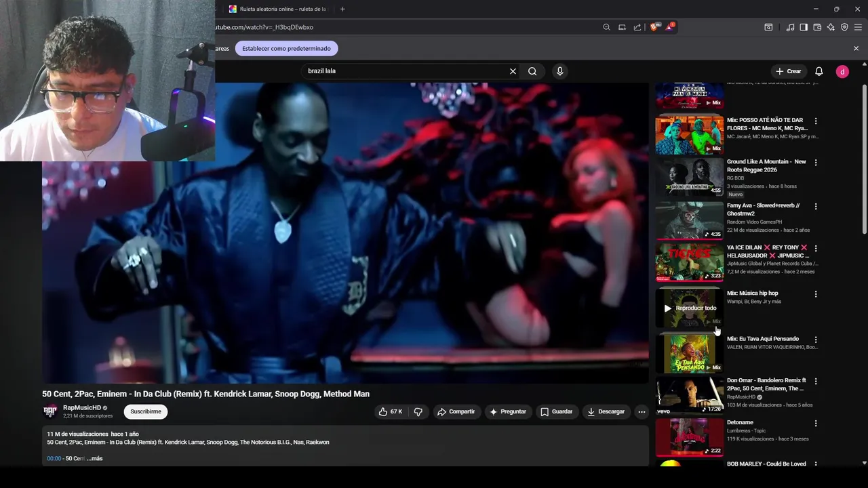This screenshot has height=488, width=868.
Task: Click the page scrollbar down arrow
Action: click(x=864, y=463)
